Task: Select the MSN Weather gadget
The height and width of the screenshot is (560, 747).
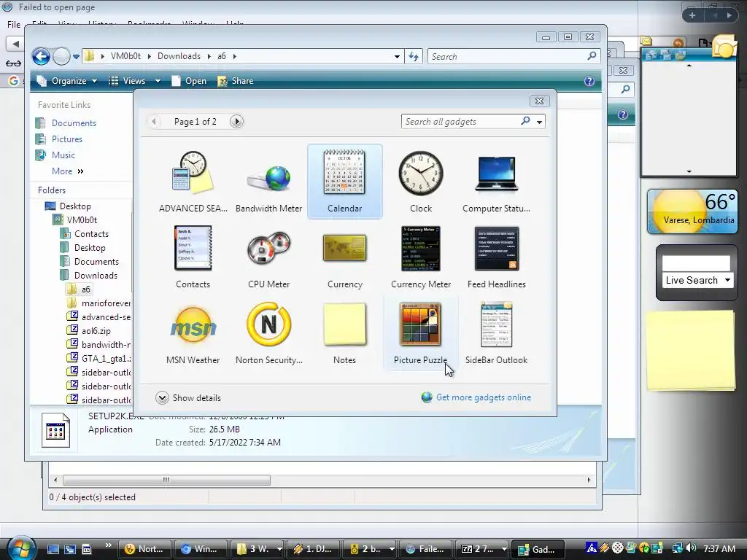Action: tap(193, 333)
